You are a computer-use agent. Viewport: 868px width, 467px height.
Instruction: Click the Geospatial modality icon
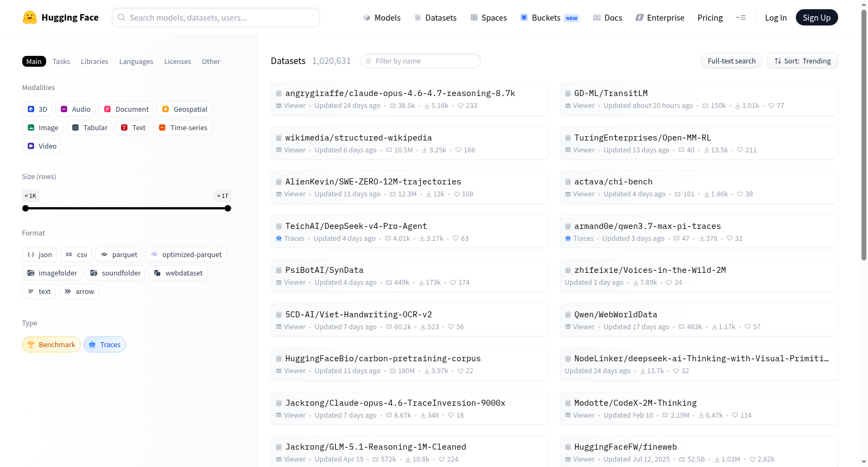[x=165, y=109]
